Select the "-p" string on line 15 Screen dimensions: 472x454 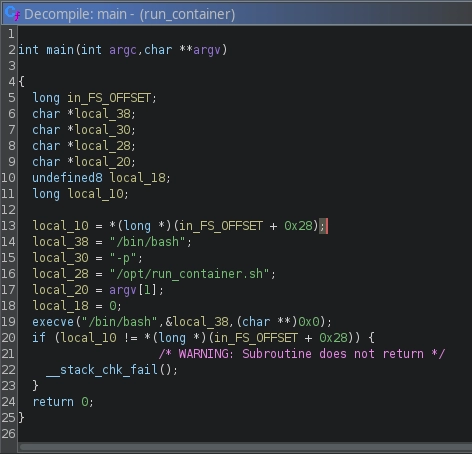point(123,258)
